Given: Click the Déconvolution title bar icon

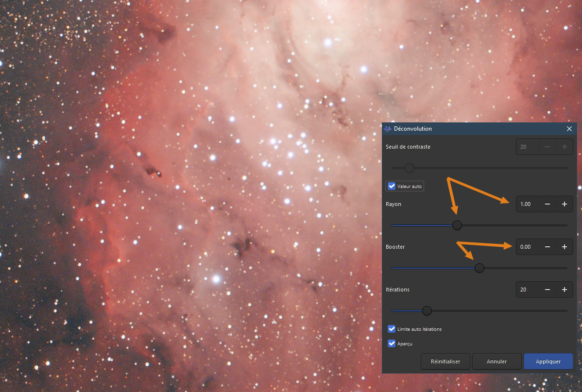Looking at the screenshot, I should 388,129.
